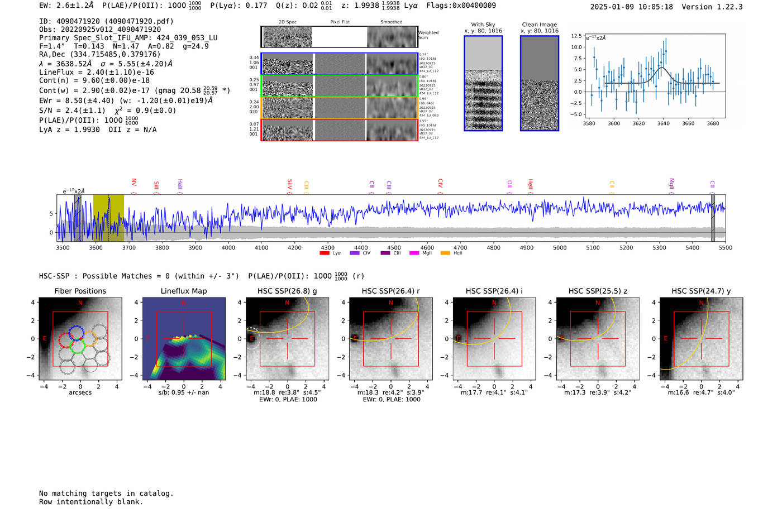Open the HSC SSP(25.5) z image
This screenshot has height=532, width=782.
click(x=598, y=339)
